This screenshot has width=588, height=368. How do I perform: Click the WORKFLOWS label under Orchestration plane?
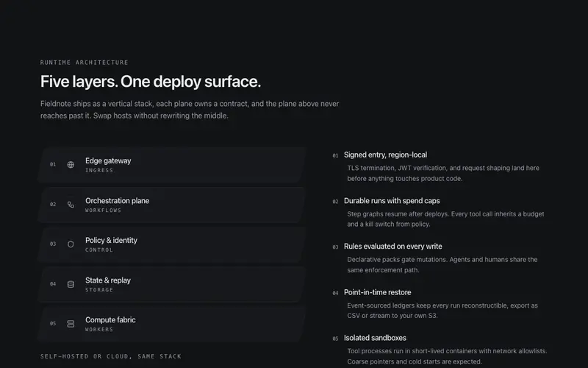(x=103, y=210)
